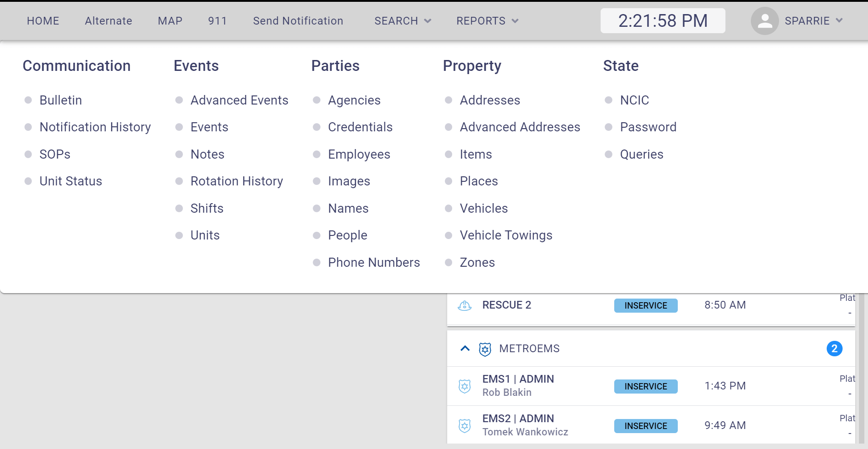Open the Events link under Events
868x449 pixels.
click(x=209, y=127)
